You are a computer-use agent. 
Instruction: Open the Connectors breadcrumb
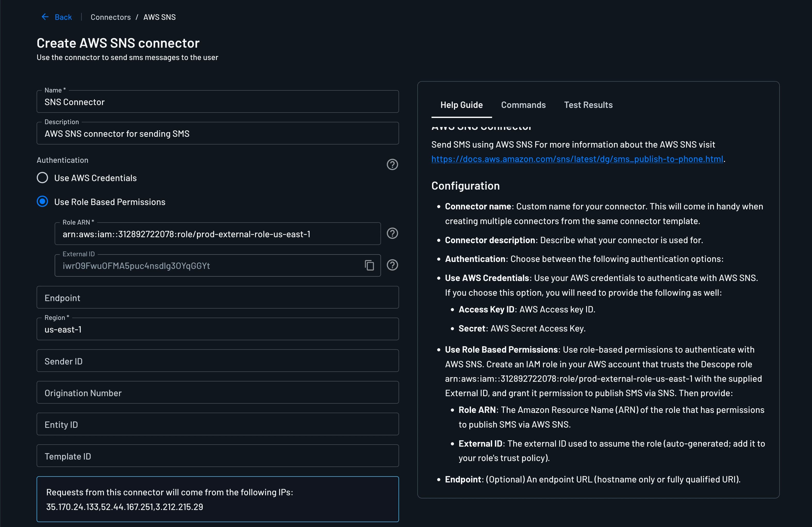111,17
